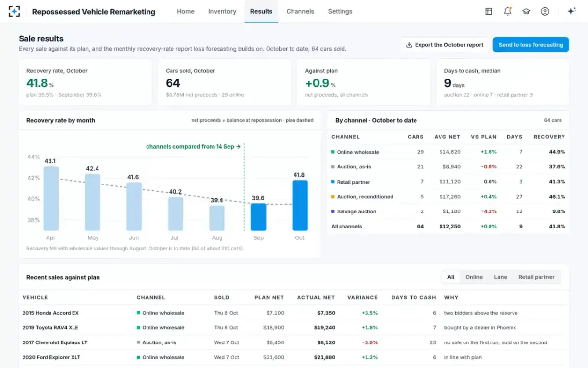Click the Repossessed Vehicle Remarketing title
Viewport: 588px width, 368px height.
[94, 12]
